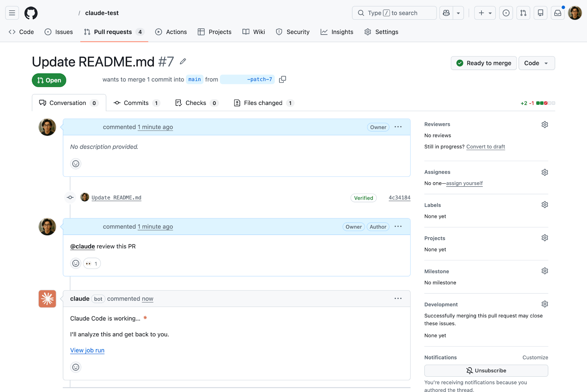Image resolution: width=587 pixels, height=392 pixels.
Task: Click the GitHub logo
Action: tap(31, 13)
